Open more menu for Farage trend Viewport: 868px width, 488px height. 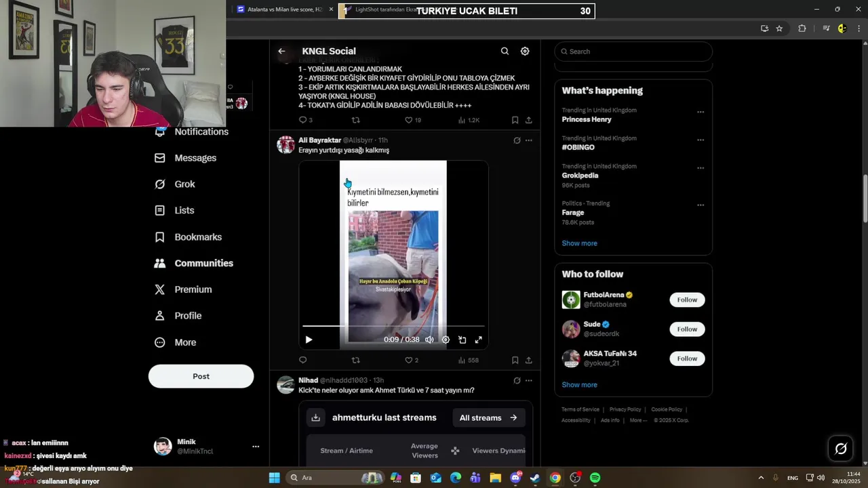tap(701, 205)
